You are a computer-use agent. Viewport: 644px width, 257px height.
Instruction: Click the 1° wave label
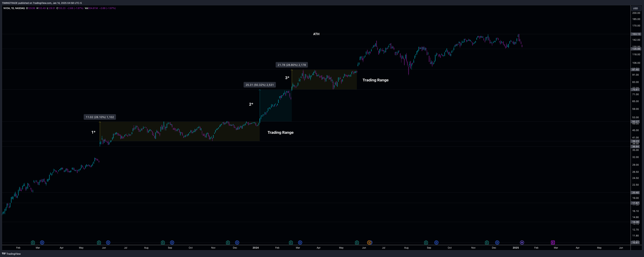tap(93, 132)
